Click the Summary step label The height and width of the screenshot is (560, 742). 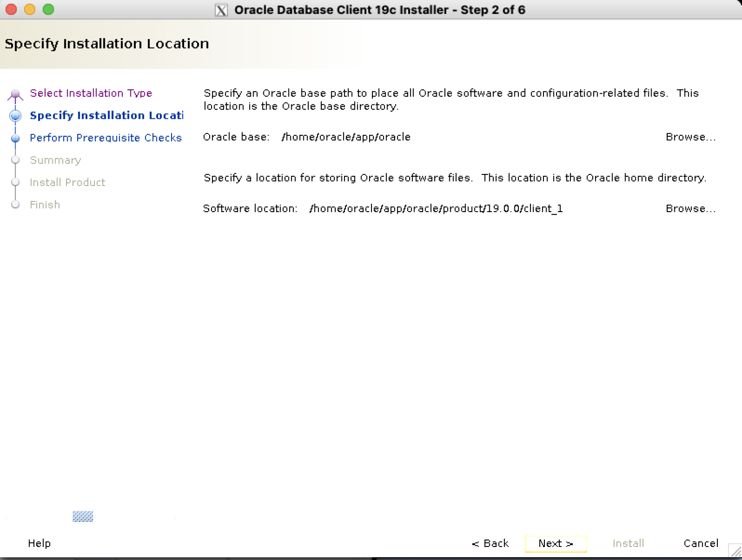click(55, 160)
